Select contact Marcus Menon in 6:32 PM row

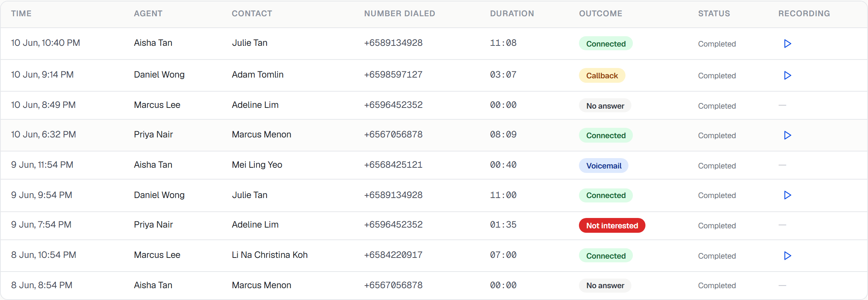[x=261, y=134]
